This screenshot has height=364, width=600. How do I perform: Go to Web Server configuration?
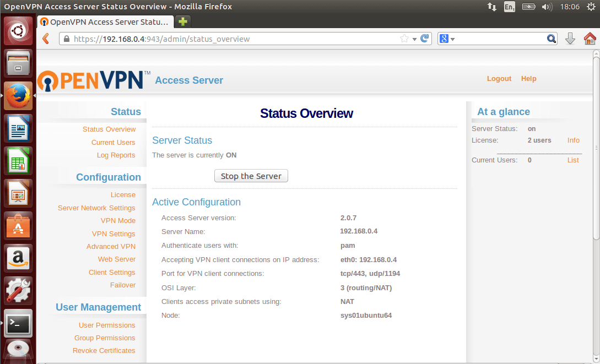click(117, 259)
